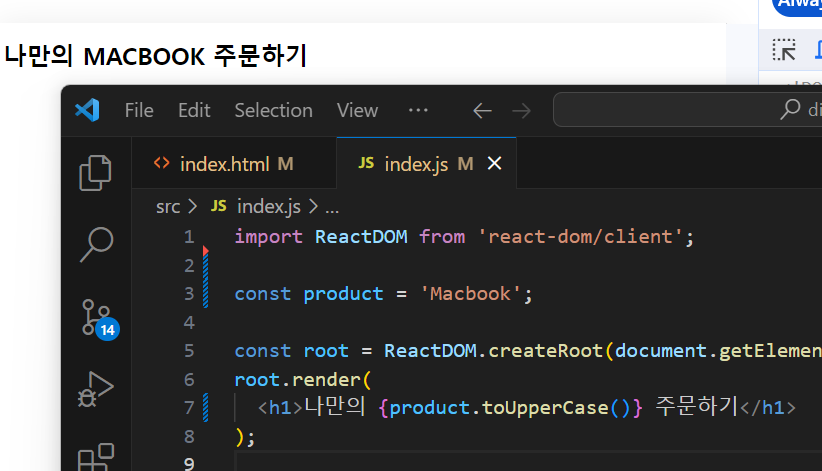This screenshot has width=822, height=471.
Task: Click the HTML file icon on index.html tab
Action: tap(161, 163)
